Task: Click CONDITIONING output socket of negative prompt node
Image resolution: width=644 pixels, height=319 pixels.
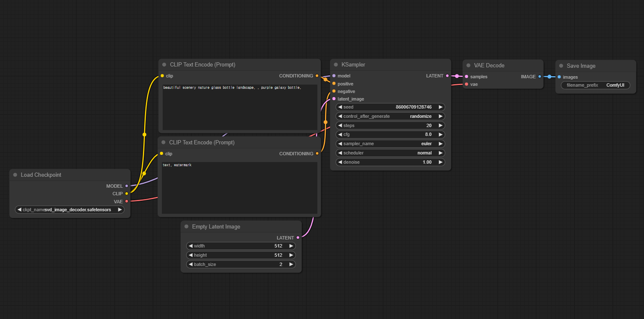Action: (317, 154)
